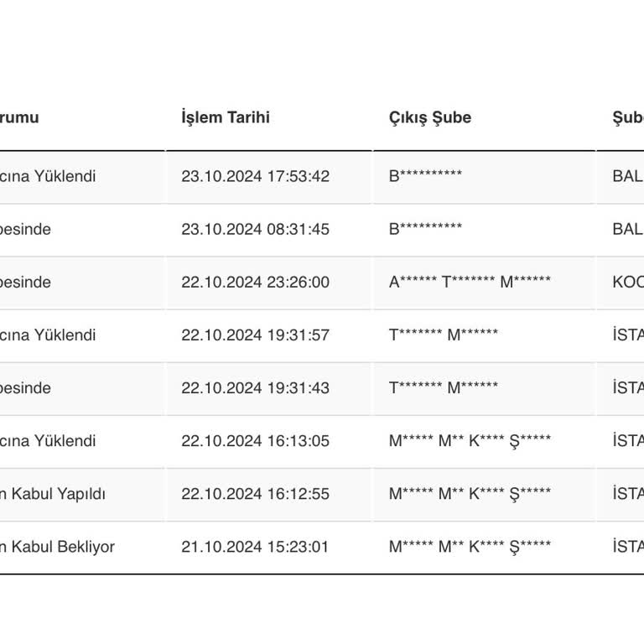Click the 22.10.2024 23:26:00 timestamp
644x644 pixels.
[x=255, y=283]
